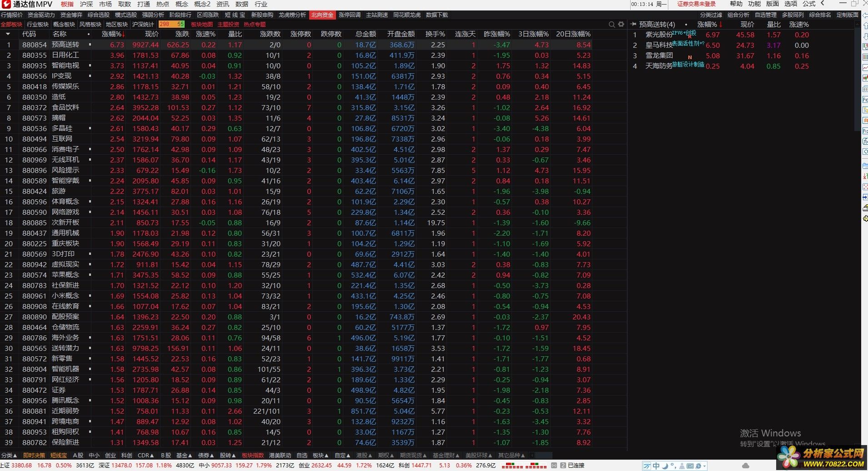Expand the CDR▲ bottom menu
Viewport: 868px width, 471px height.
tap(146, 455)
